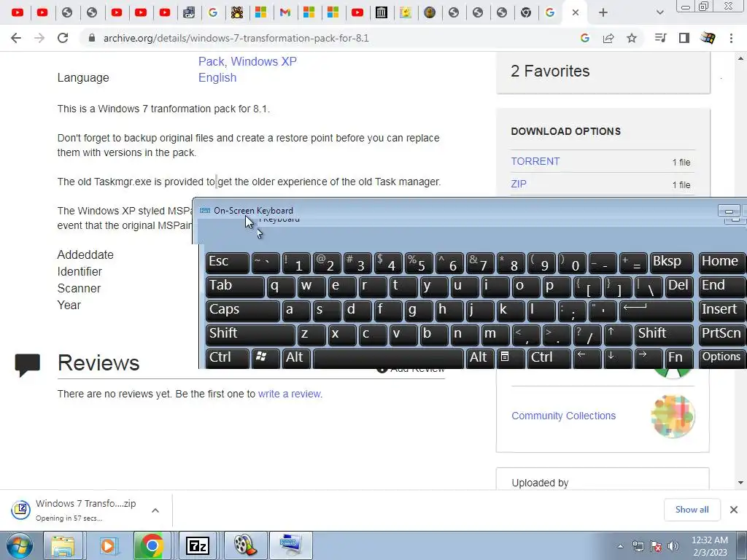Dismiss the downloads bar
Viewport: 747px width, 560px height.
tap(734, 510)
